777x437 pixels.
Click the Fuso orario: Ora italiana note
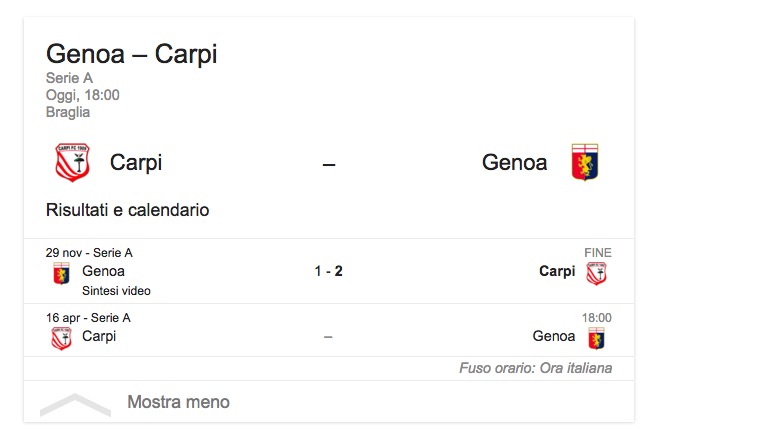click(535, 368)
